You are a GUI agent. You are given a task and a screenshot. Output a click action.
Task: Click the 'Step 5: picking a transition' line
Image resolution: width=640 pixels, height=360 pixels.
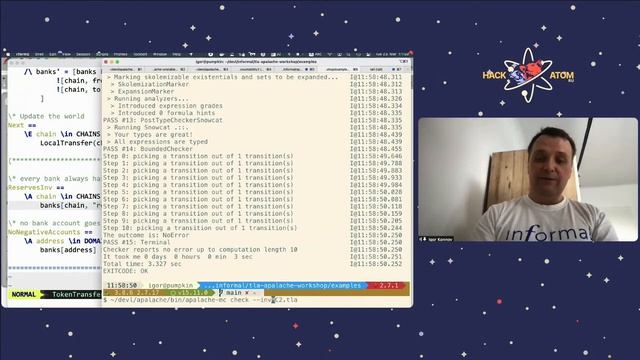[198, 192]
